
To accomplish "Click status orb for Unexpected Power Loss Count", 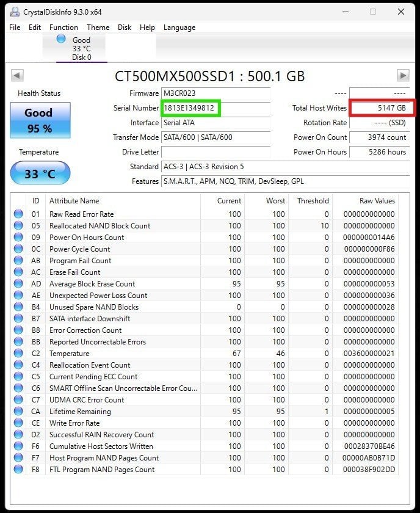I will pyautogui.click(x=18, y=295).
